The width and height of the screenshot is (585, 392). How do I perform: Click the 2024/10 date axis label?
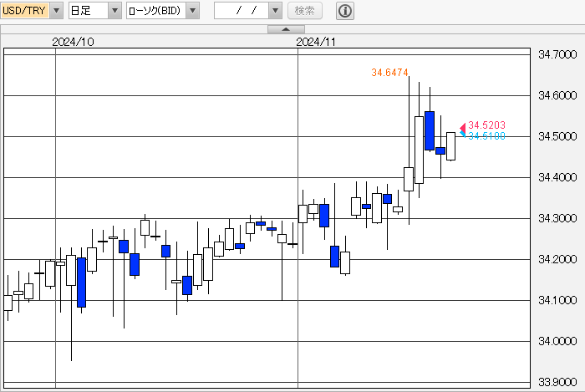[74, 42]
